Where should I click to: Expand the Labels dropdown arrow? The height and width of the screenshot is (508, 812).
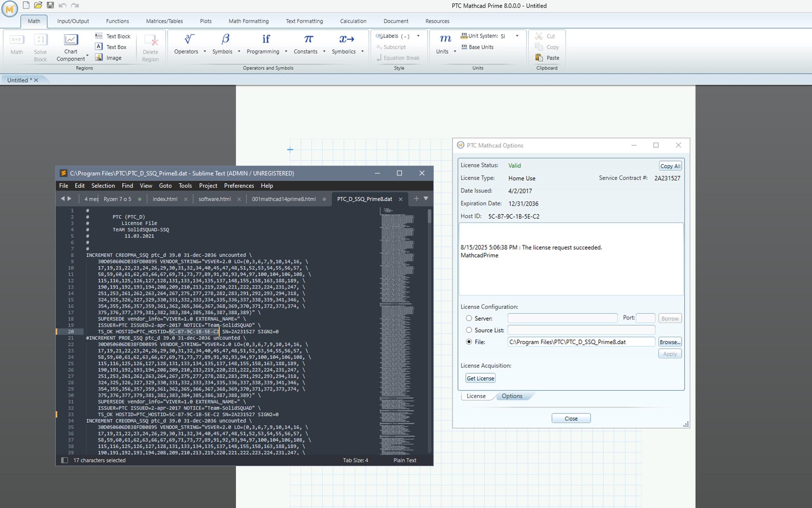point(418,36)
